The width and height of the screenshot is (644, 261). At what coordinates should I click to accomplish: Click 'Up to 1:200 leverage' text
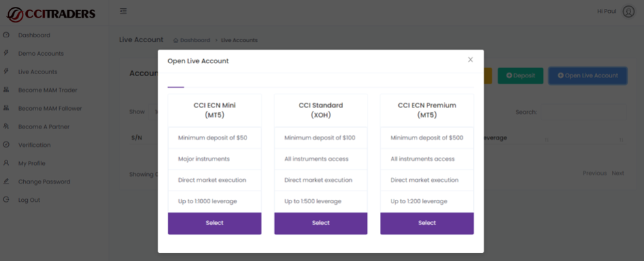(419, 201)
